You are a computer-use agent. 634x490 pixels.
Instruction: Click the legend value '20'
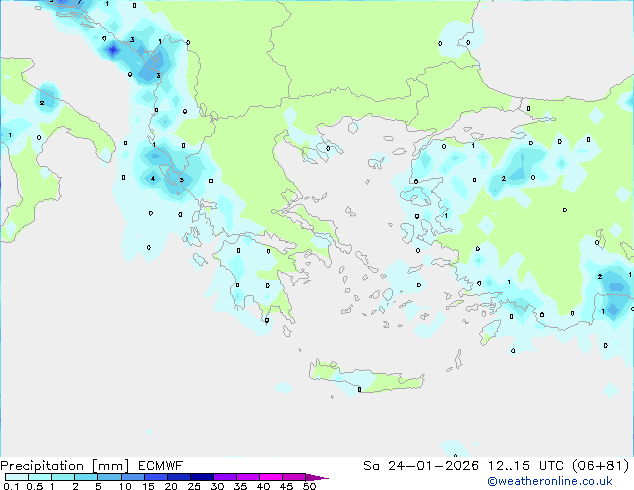171,486
